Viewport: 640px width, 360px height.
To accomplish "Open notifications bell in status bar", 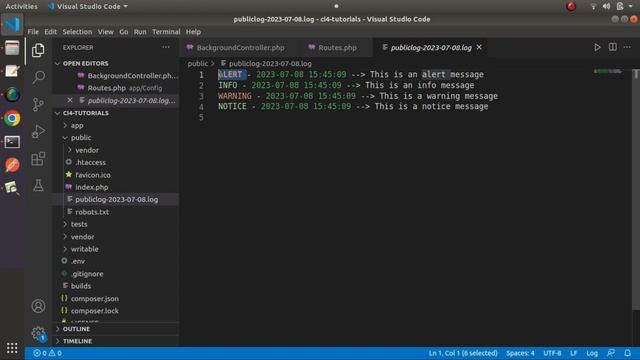I will pos(627,353).
